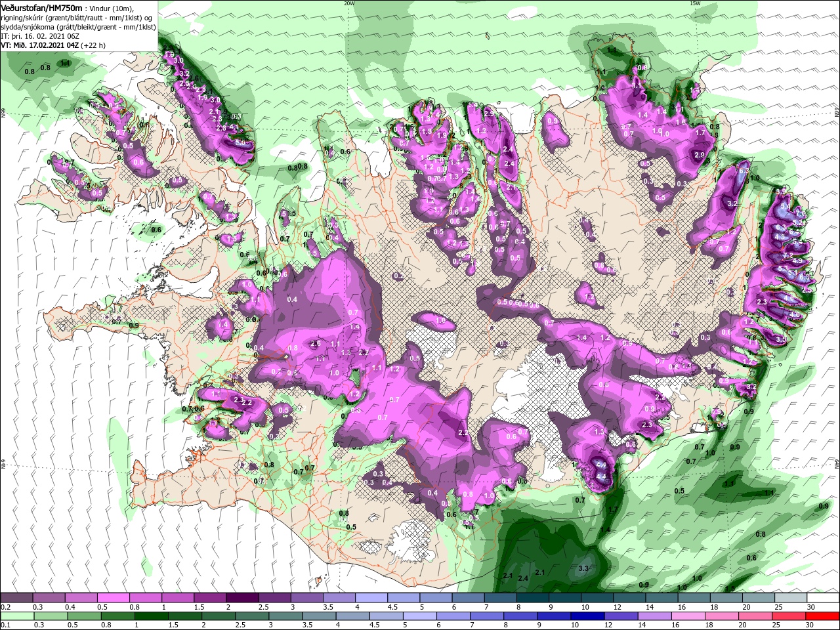This screenshot has height=630, width=840.
Task: Pick the light lavender snow legend swatch between 4 and 4.5
Action: click(371, 598)
